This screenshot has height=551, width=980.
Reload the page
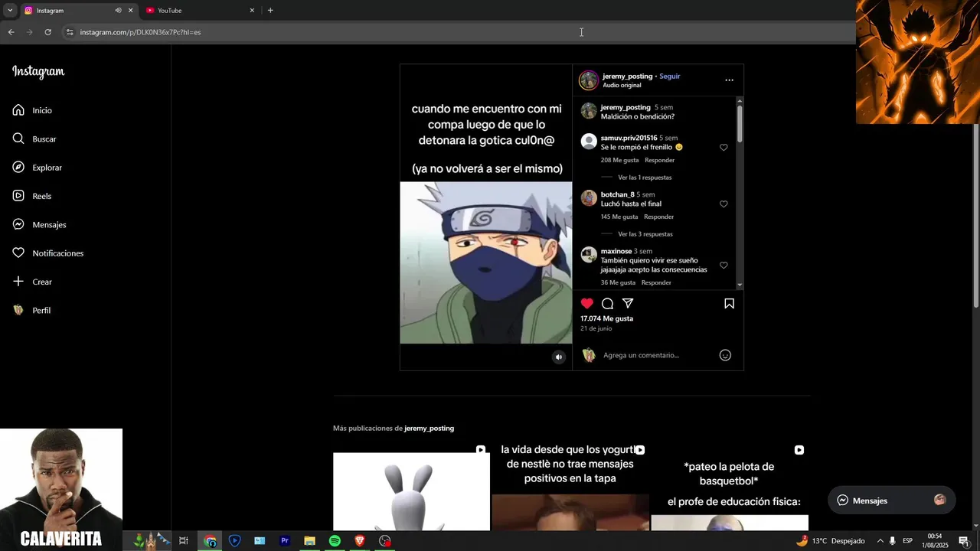pyautogui.click(x=47, y=32)
